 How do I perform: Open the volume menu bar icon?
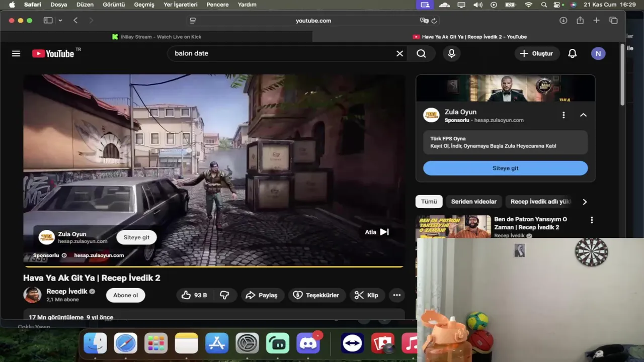[x=478, y=5]
